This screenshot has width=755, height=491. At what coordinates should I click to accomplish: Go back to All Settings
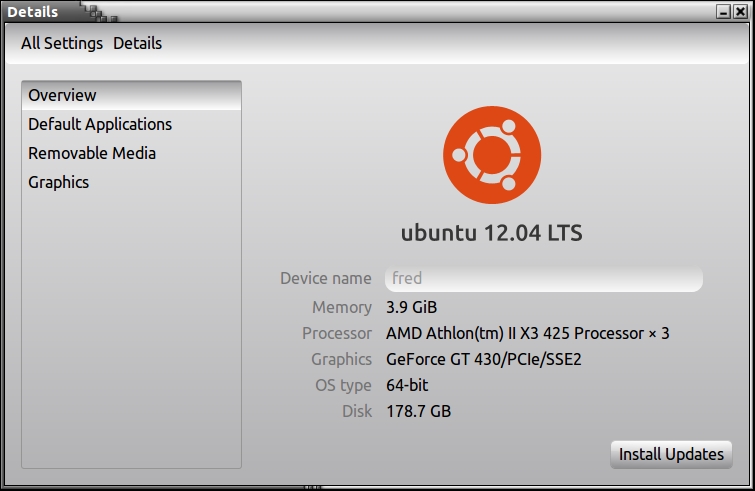click(62, 43)
